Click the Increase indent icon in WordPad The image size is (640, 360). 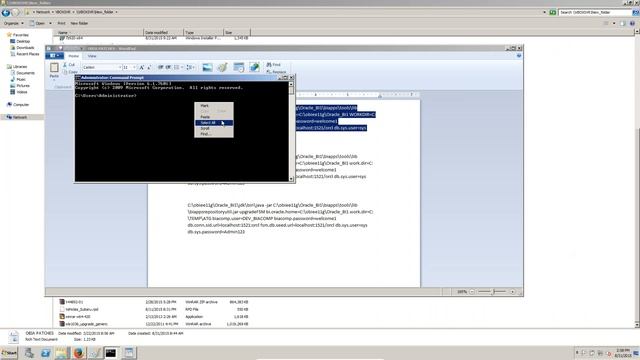point(168,67)
